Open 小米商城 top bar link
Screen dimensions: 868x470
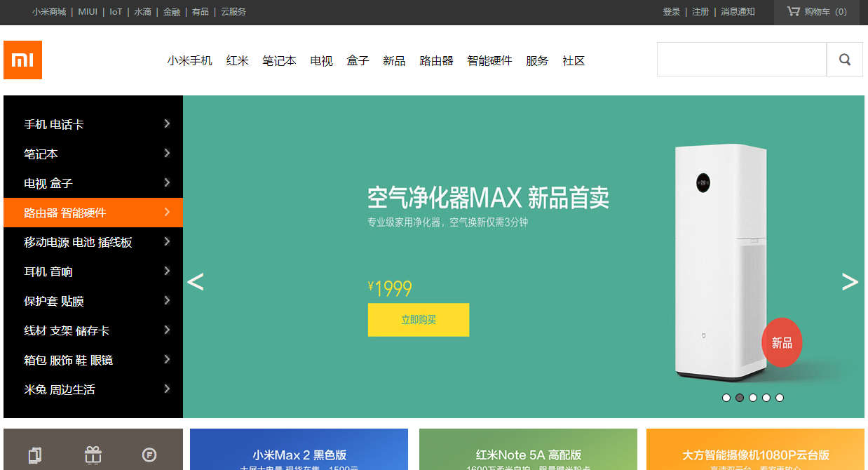49,12
